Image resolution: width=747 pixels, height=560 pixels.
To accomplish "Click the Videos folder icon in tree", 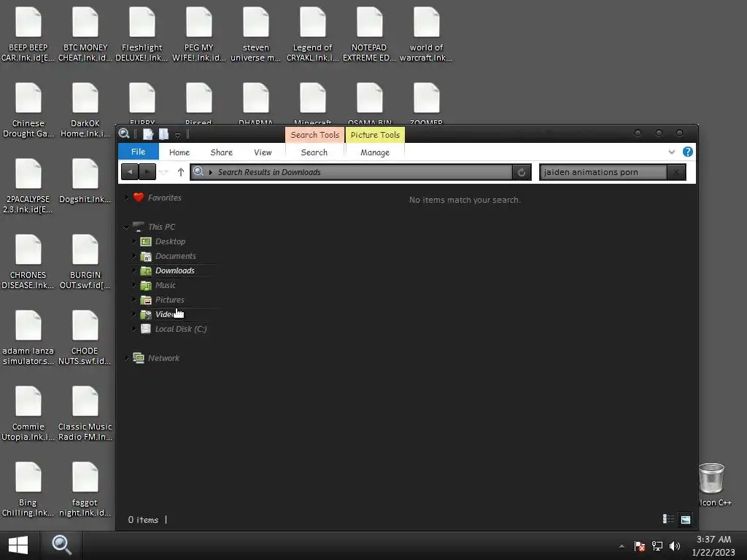I will coord(146,314).
